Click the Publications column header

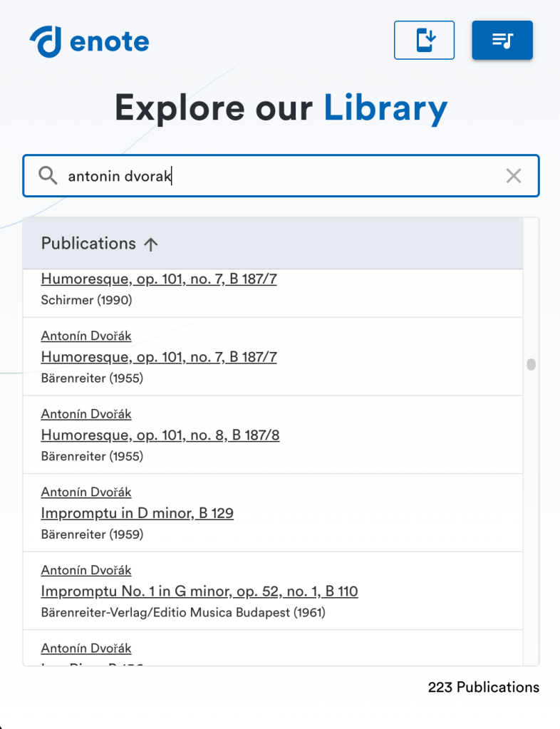[x=88, y=244]
